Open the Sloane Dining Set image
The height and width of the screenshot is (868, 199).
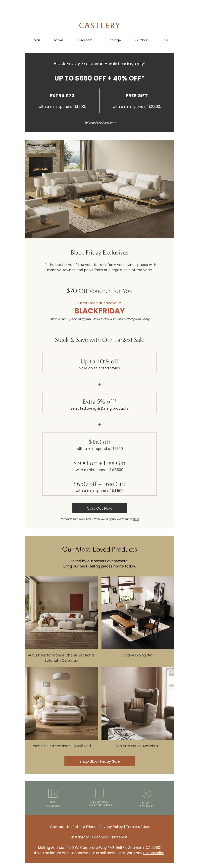click(x=138, y=612)
